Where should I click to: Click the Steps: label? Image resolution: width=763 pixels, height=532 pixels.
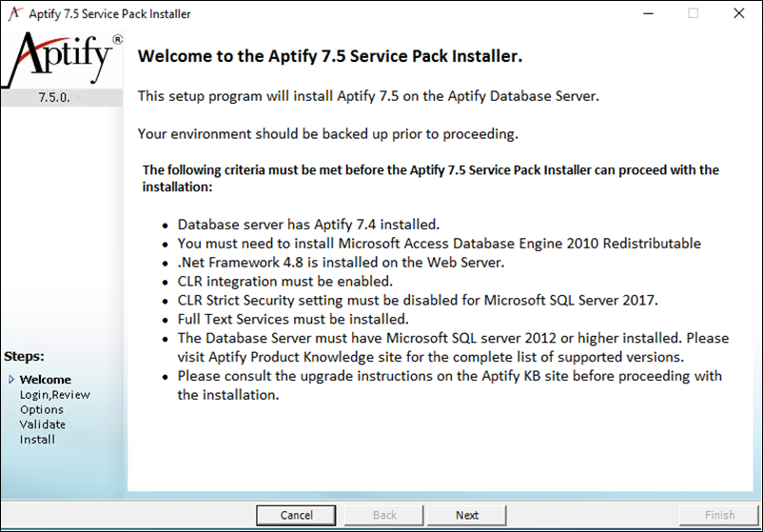pos(25,356)
